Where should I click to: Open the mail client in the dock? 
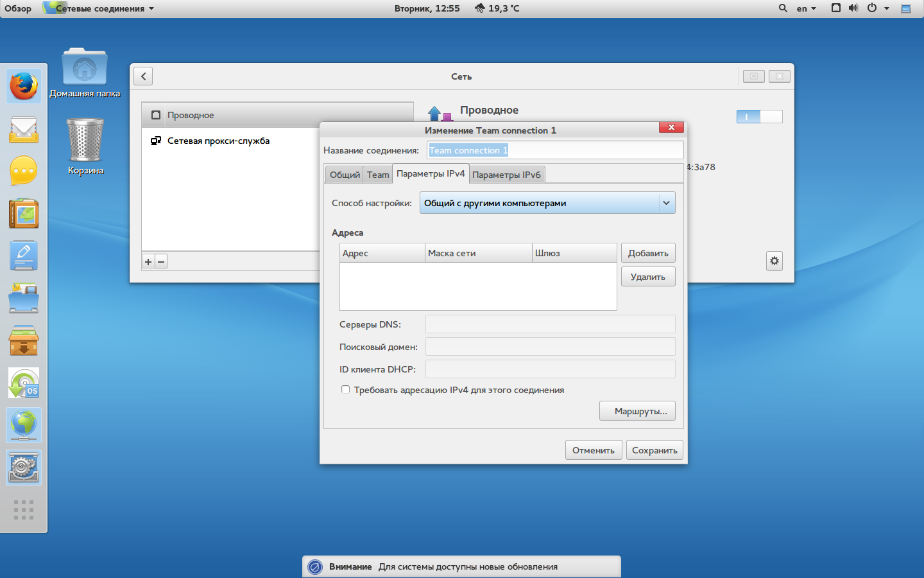[x=24, y=129]
